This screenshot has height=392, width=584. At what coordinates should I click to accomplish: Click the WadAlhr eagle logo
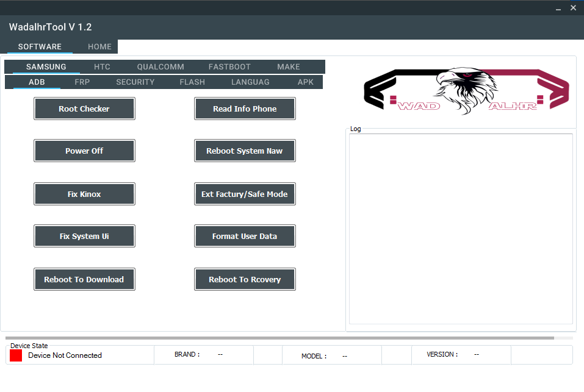pyautogui.click(x=466, y=91)
